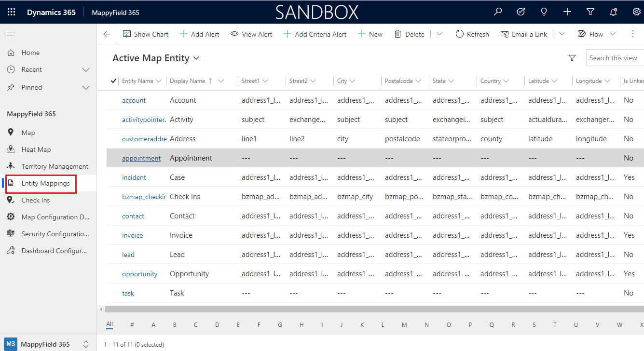Click the Pinned pin icon

11,88
